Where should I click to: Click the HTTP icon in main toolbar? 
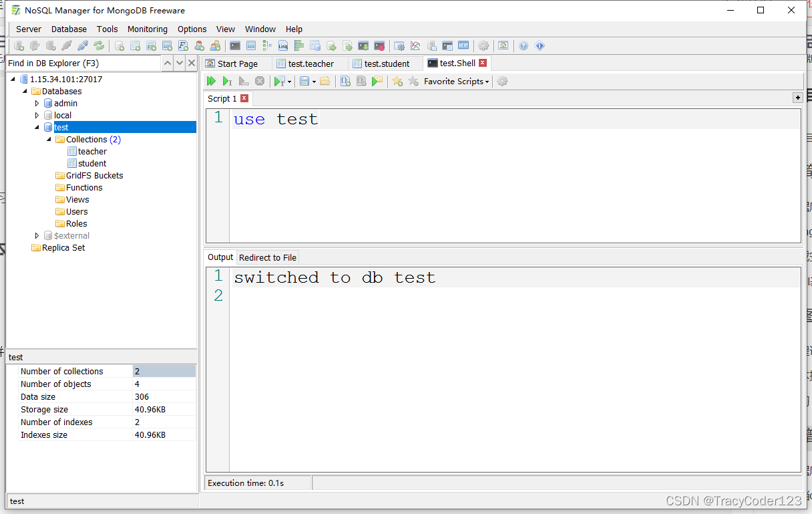pyautogui.click(x=463, y=46)
